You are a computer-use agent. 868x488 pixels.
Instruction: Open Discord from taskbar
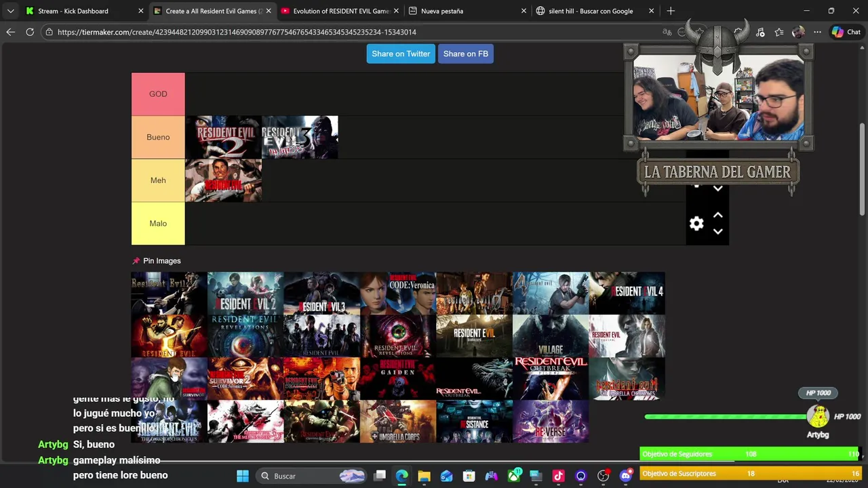pos(626,476)
